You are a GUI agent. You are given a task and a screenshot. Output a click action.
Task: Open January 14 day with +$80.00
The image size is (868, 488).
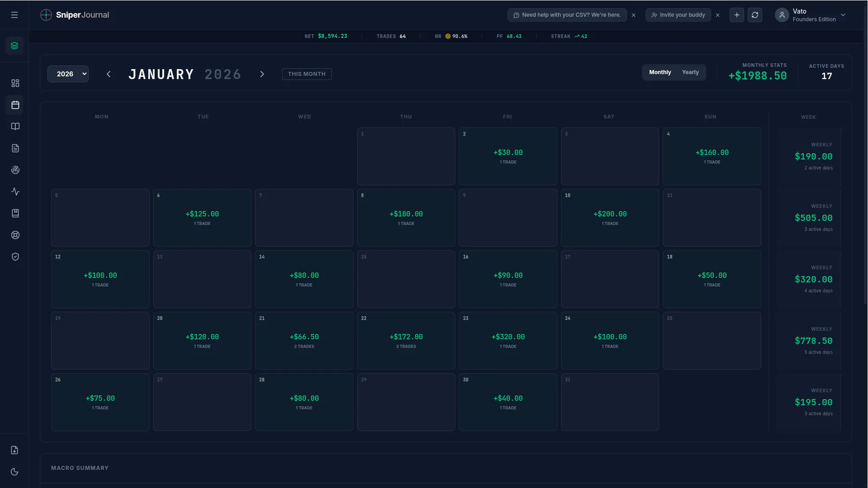[304, 279]
